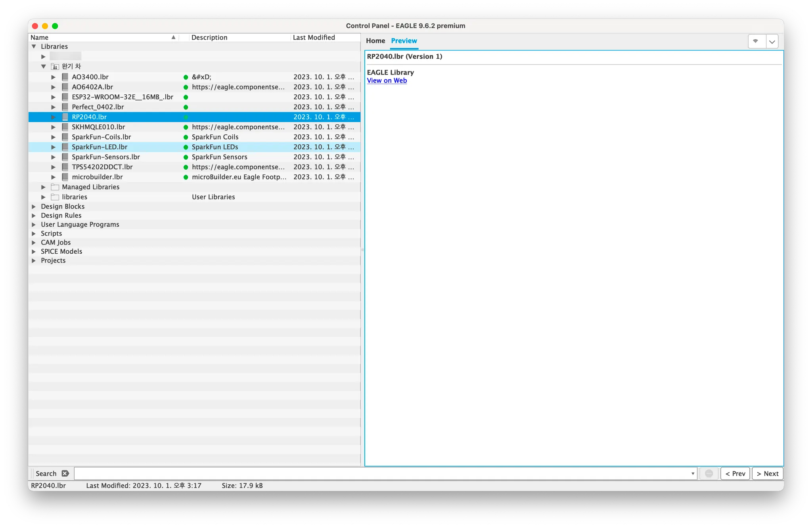Expand the RP2040.lbr library contents

pos(53,117)
